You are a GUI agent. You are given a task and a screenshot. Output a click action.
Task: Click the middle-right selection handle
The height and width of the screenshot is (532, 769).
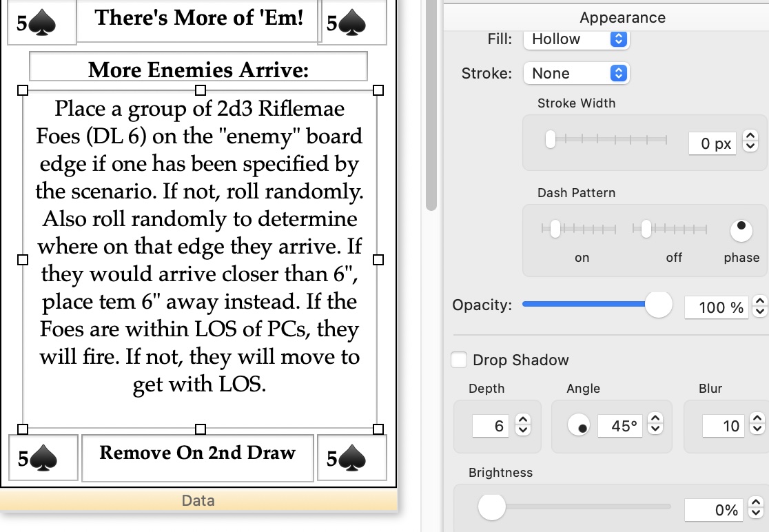coord(378,260)
